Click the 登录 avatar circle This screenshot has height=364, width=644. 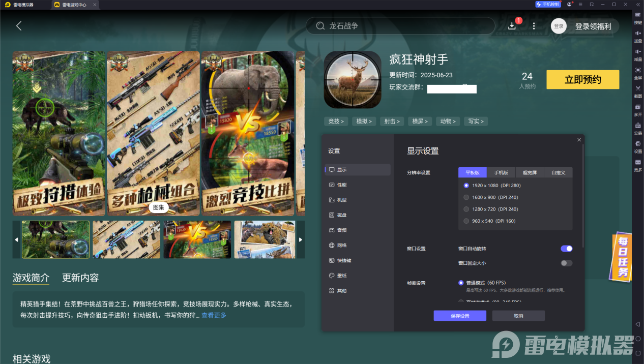click(x=559, y=26)
